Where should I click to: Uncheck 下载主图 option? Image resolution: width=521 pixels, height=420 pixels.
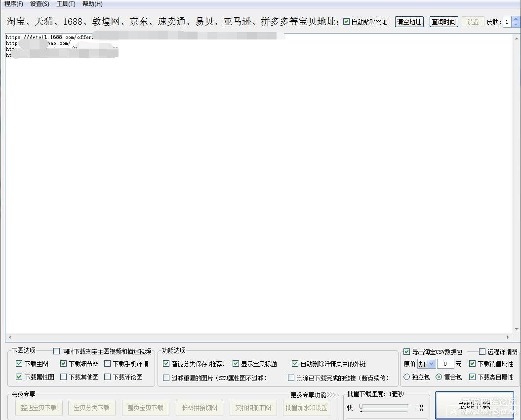pos(19,364)
